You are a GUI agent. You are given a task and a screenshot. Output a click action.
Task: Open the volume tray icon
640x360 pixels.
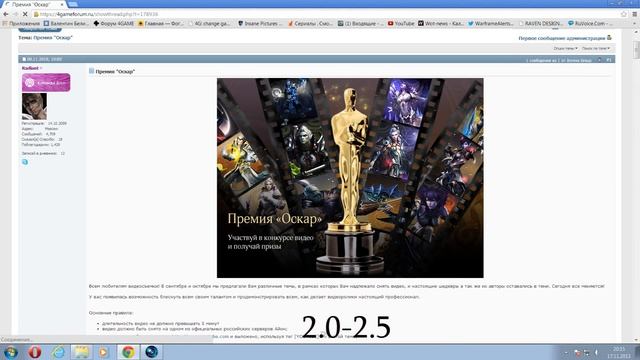click(x=596, y=352)
